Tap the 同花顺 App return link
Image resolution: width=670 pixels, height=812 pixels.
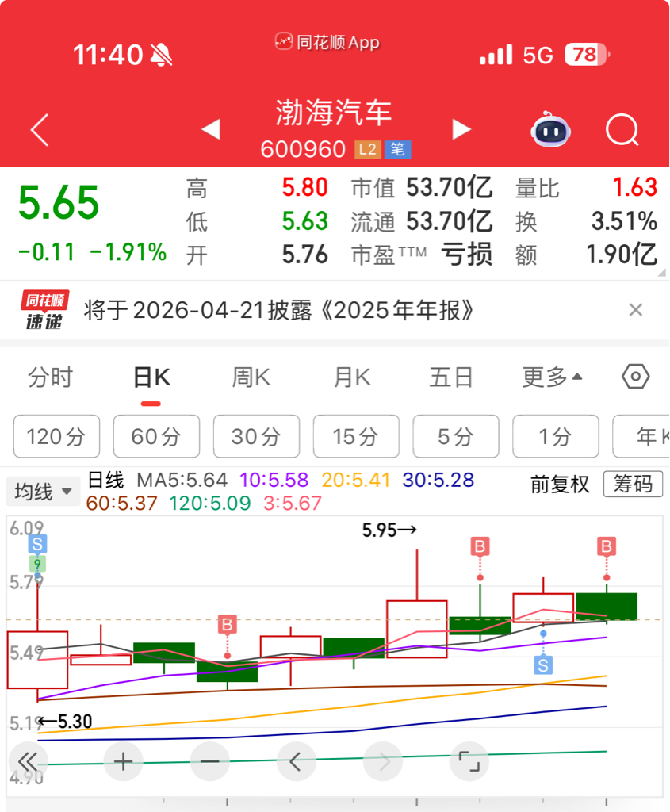click(327, 41)
